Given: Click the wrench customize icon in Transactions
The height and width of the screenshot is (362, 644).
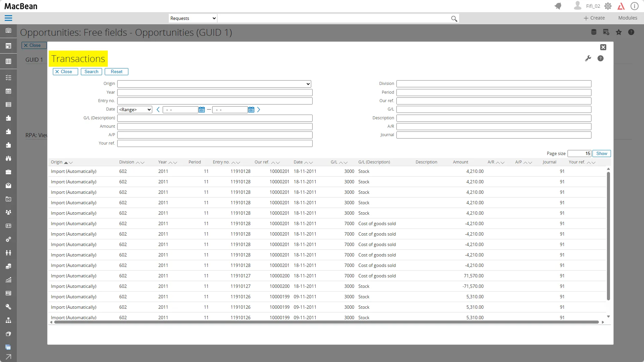Looking at the screenshot, I should coord(588,58).
